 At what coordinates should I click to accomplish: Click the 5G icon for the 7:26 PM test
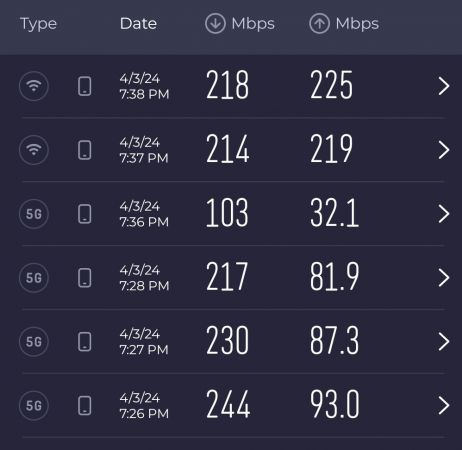(34, 406)
